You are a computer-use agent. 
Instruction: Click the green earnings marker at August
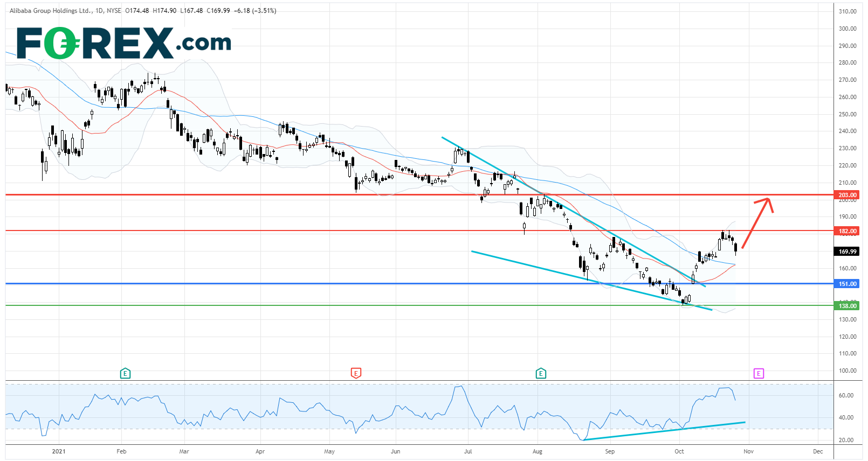[x=541, y=373]
